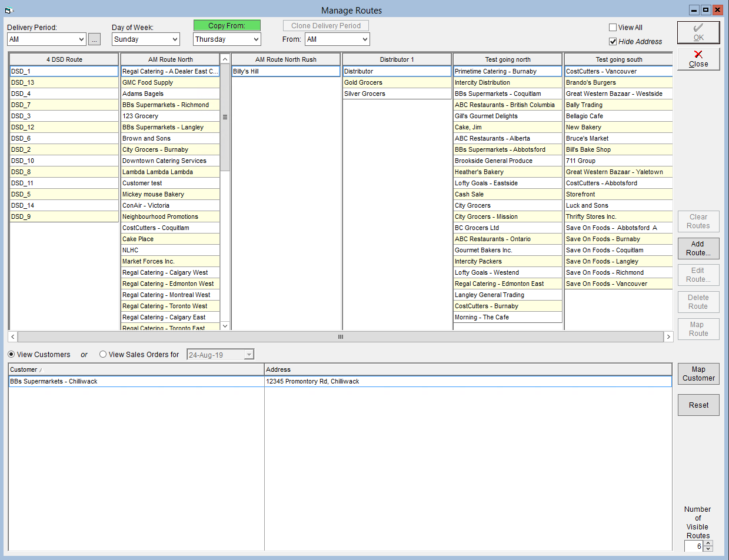Select Silver Grocers row
This screenshot has height=560, width=729.
click(x=397, y=94)
